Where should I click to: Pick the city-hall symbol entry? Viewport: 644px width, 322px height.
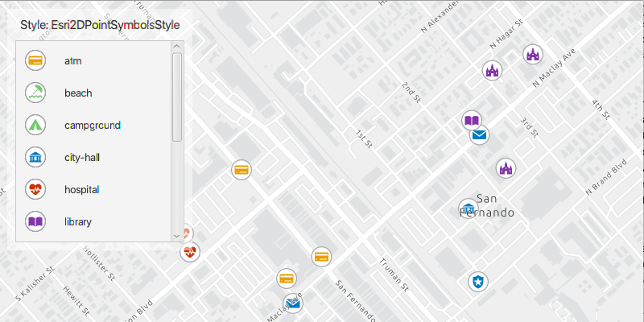pos(93,157)
